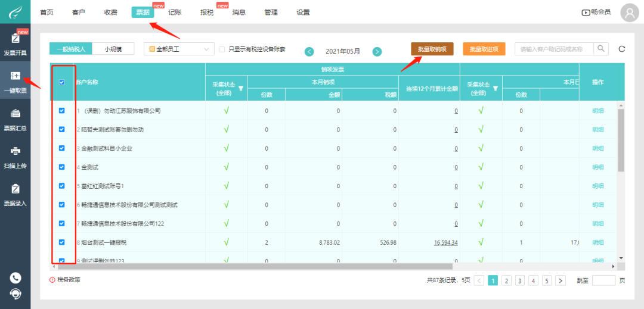The width and height of the screenshot is (644, 309).
Task: Uncheck row 2 陆哲夫测试账套勿删勿动
Action: click(x=62, y=129)
